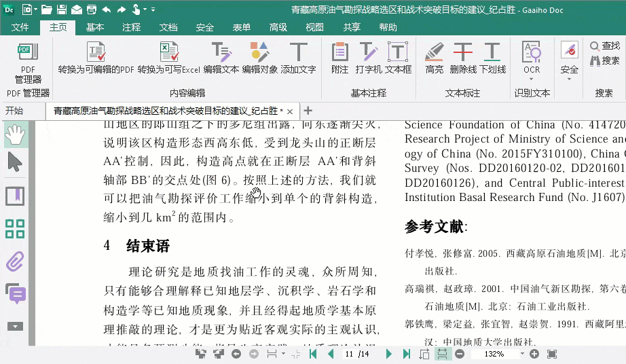Switch to the 文档 ribbon tab
Image resolution: width=626 pixels, height=364 pixels.
[x=168, y=27]
